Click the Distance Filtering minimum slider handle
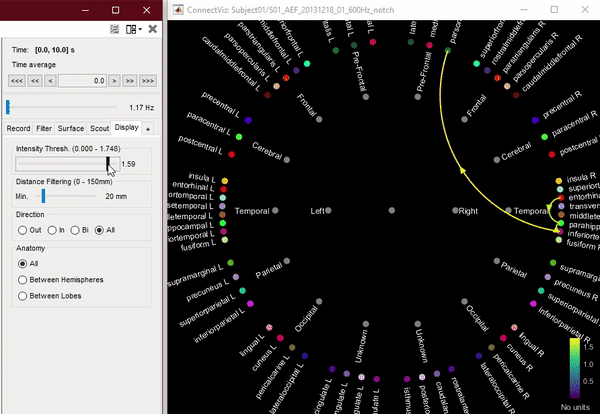 coord(43,196)
